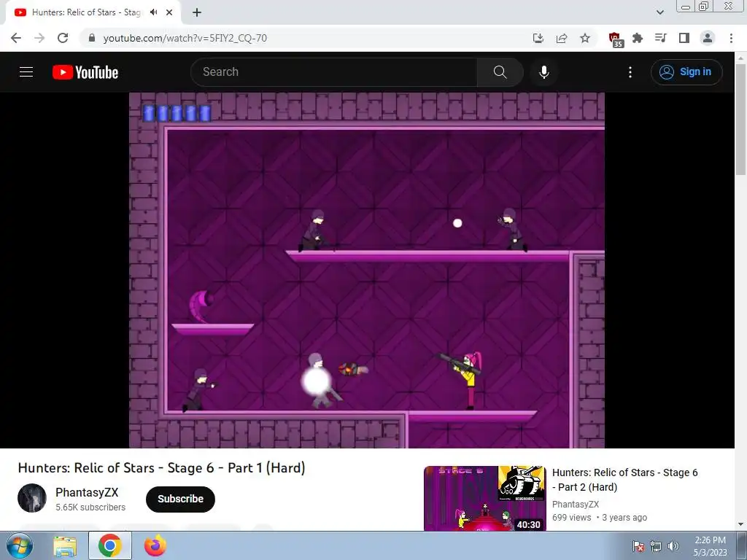Open Chrome three-dot customize menu
Screen dimensions: 747x560
tap(731, 38)
